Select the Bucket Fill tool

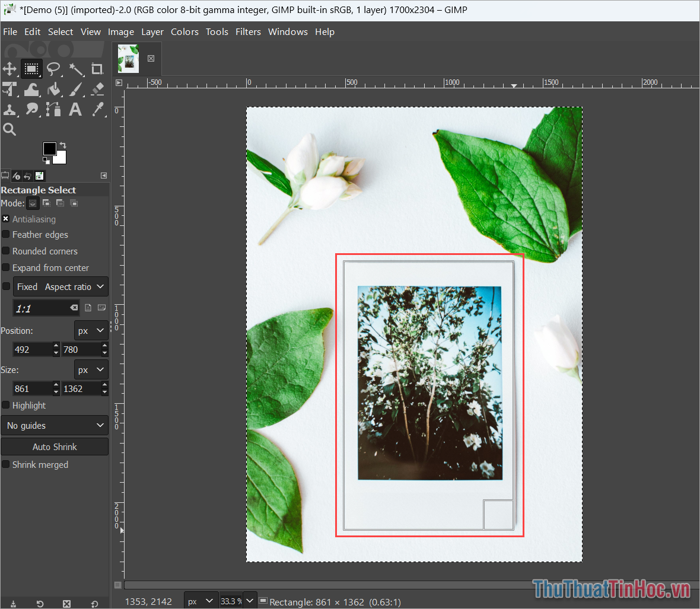pos(53,90)
